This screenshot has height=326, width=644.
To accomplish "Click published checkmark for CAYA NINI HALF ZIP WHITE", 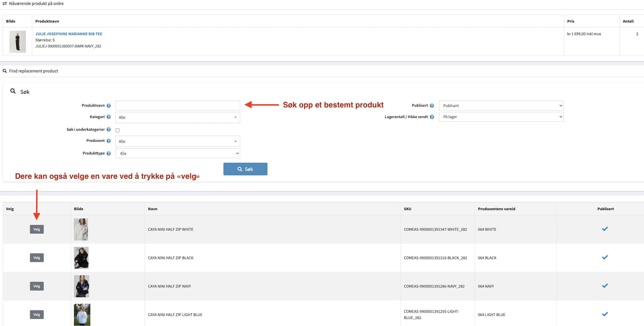I will pos(605,229).
